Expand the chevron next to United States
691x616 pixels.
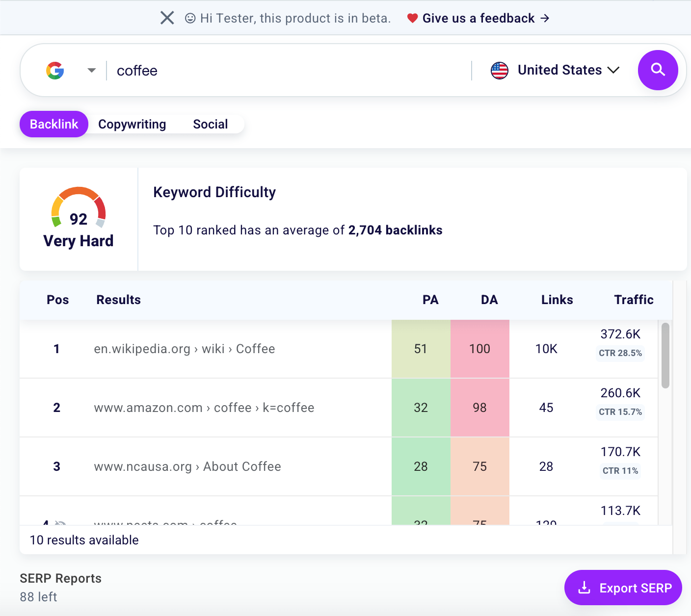click(x=613, y=70)
